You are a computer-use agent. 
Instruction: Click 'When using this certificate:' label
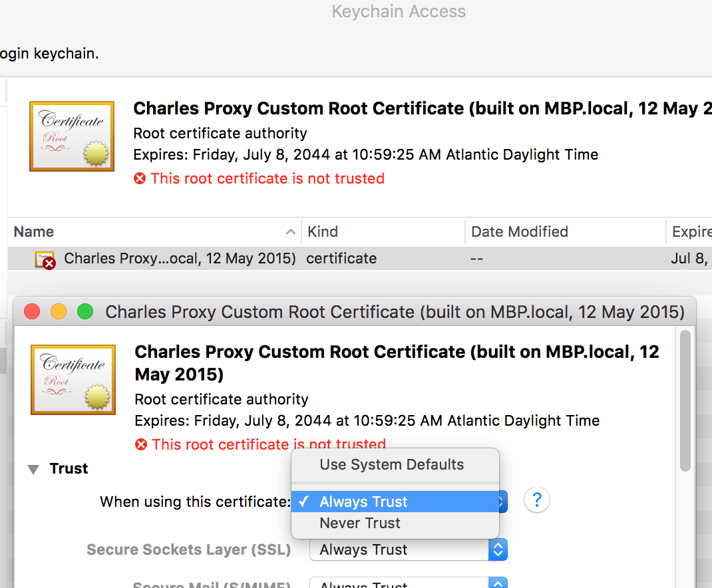[x=195, y=502]
